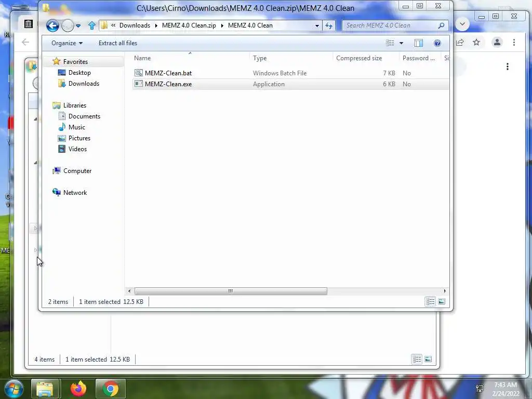Screen dimensions: 532x399
Task: Switch to large icons view in front window status bar
Action: click(x=442, y=302)
